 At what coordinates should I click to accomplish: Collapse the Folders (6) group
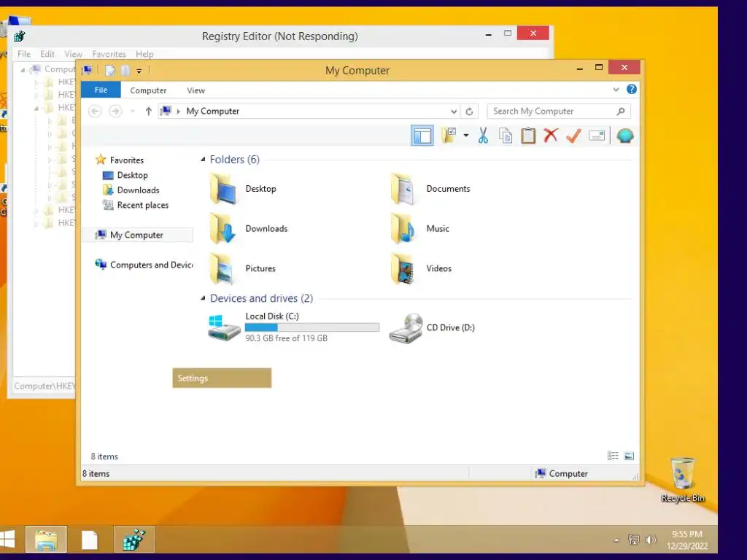203,160
